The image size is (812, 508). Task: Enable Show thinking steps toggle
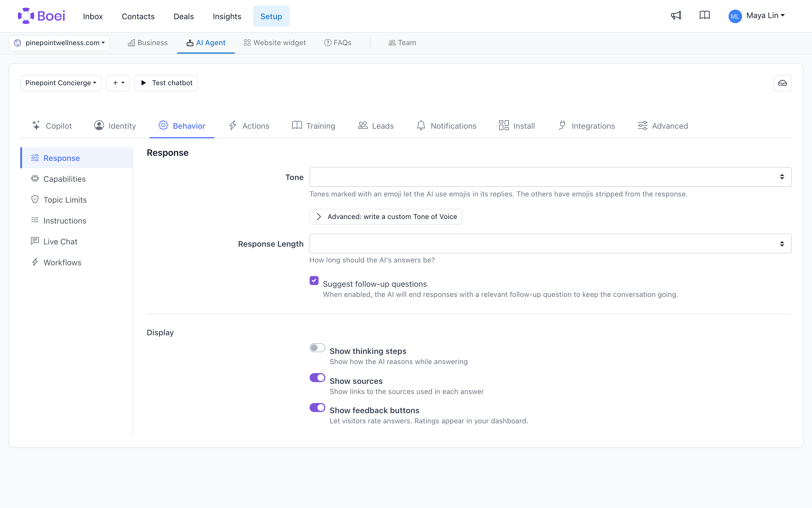click(317, 348)
